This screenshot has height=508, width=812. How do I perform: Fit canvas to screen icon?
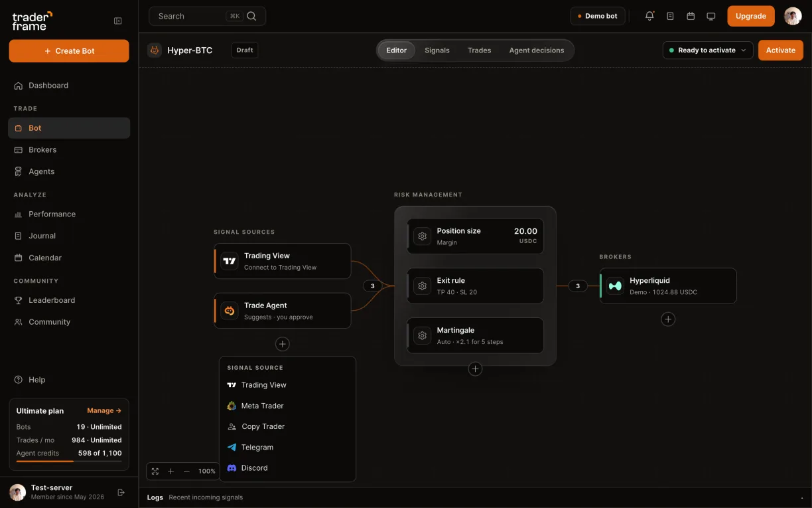click(x=155, y=471)
